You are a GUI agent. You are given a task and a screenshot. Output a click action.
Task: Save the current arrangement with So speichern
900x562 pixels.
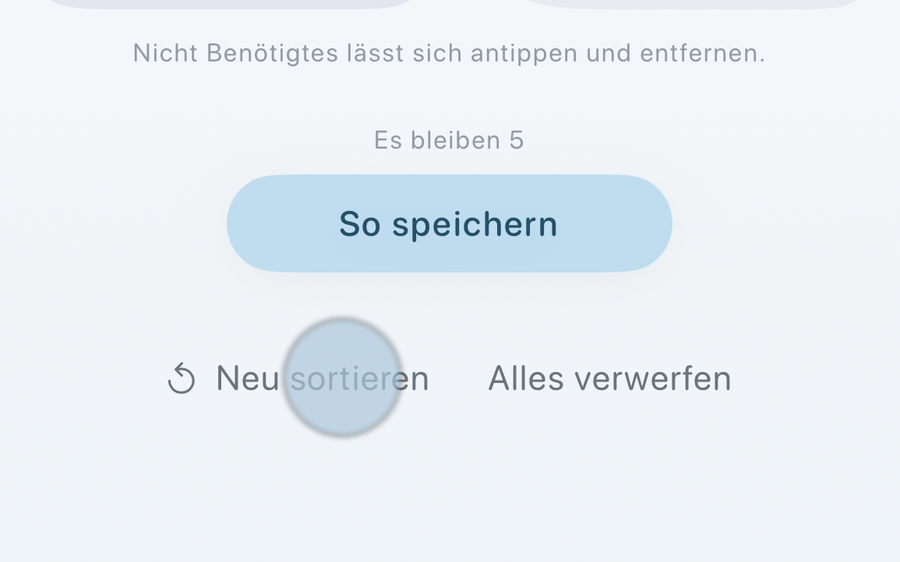[x=449, y=223]
